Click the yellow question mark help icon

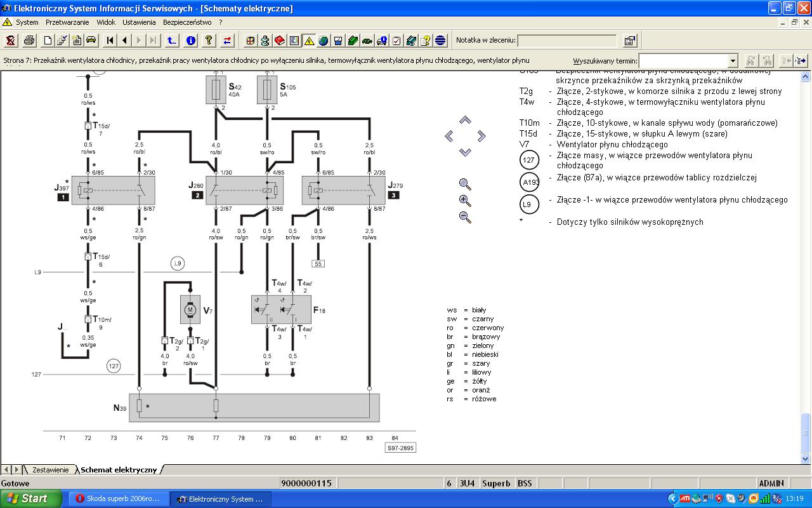[209, 41]
